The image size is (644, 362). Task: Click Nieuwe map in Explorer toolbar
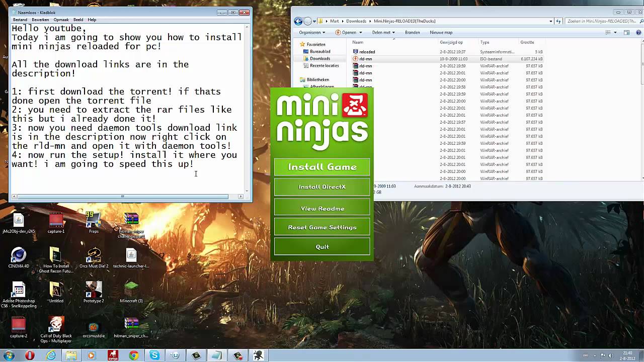tap(441, 32)
